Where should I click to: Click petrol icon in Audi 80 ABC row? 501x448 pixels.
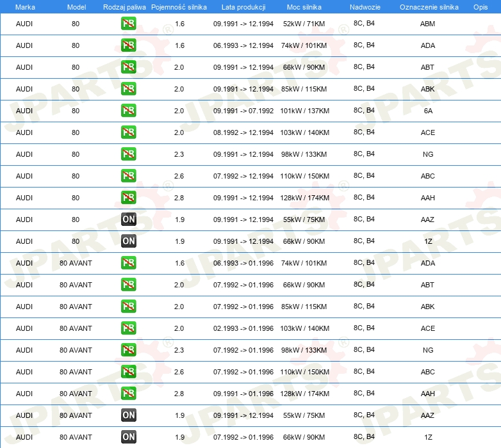click(128, 176)
